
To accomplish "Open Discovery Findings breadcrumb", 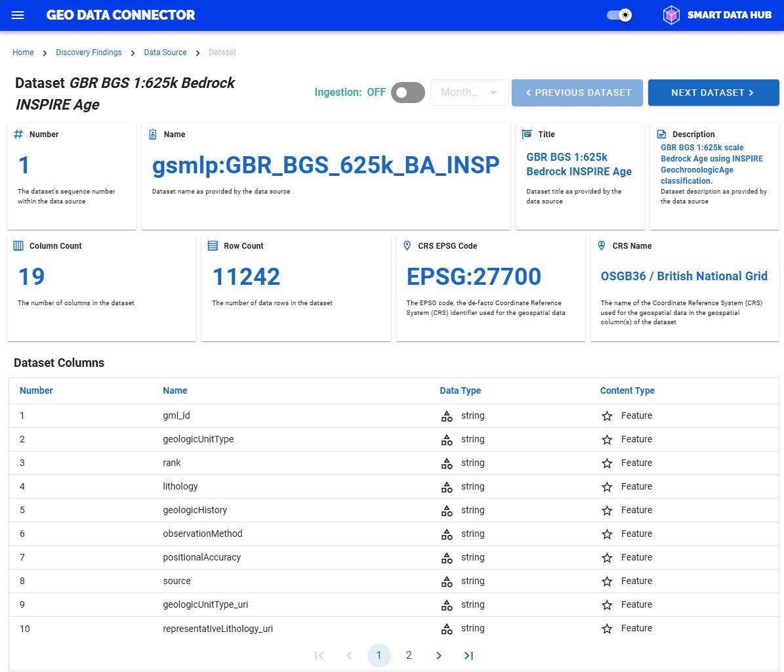I will click(x=89, y=52).
